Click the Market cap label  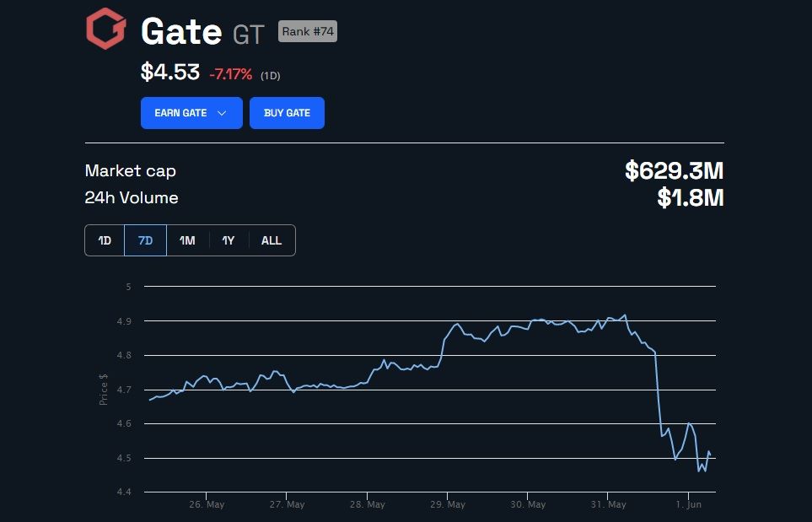click(x=131, y=171)
